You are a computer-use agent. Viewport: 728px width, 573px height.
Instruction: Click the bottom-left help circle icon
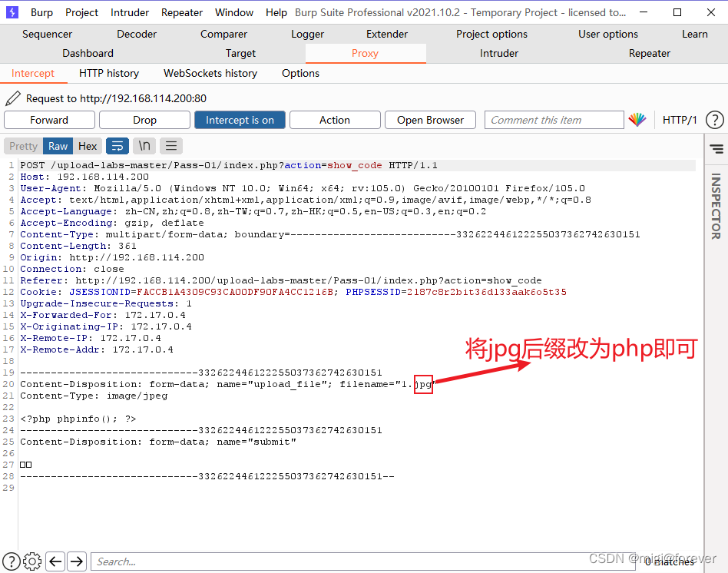pyautogui.click(x=12, y=561)
